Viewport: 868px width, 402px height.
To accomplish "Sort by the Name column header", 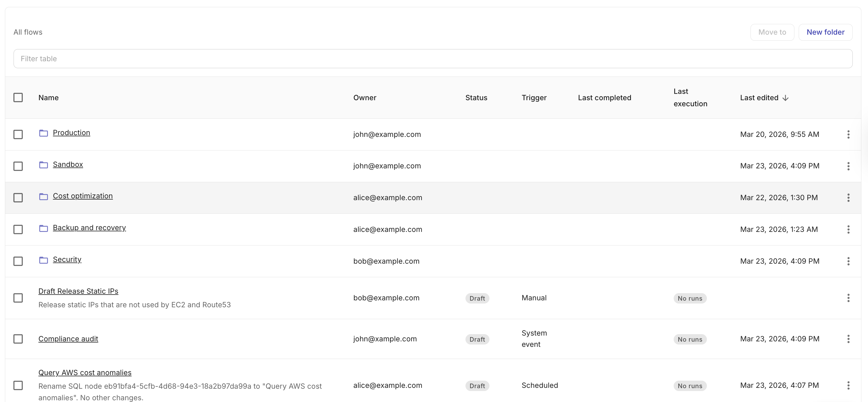I will [49, 98].
